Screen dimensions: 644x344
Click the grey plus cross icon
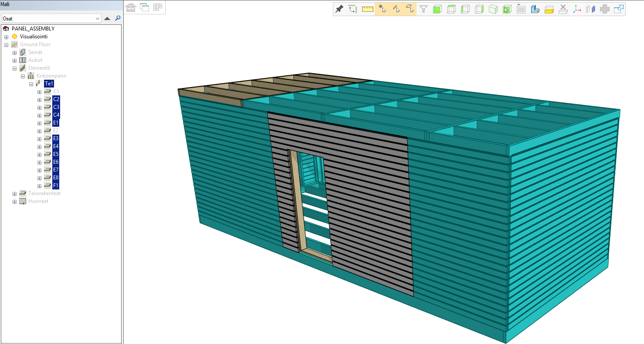tap(604, 9)
